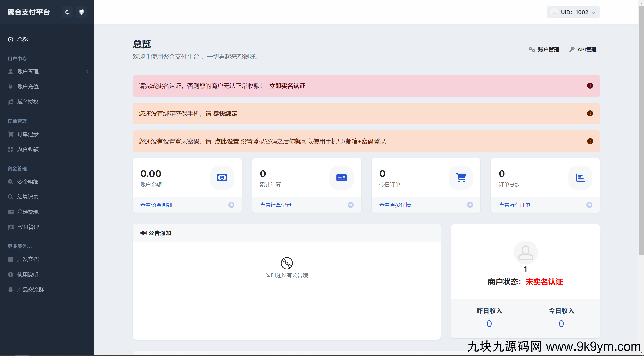Open 开发文档 in the sidebar

pyautogui.click(x=28, y=259)
